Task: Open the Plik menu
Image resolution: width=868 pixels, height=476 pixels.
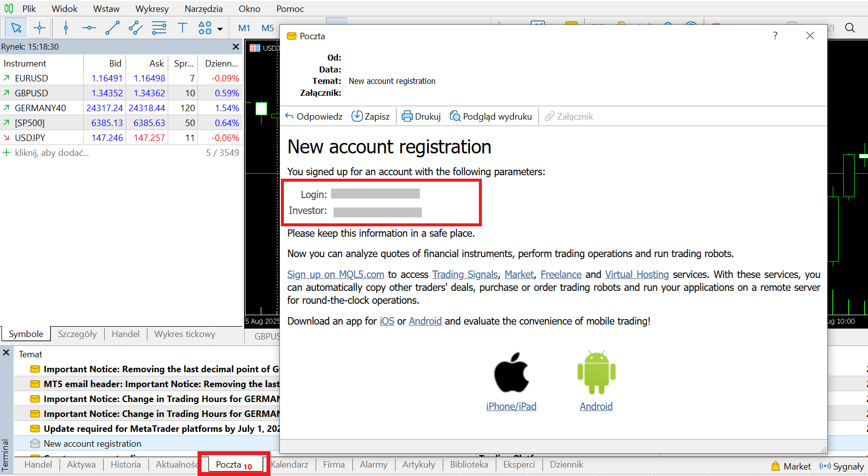Action: click(x=29, y=9)
